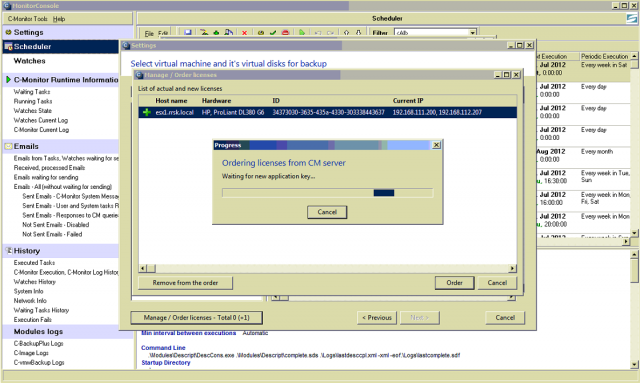
Task: Open Emails waiting for sending
Action: point(46,177)
